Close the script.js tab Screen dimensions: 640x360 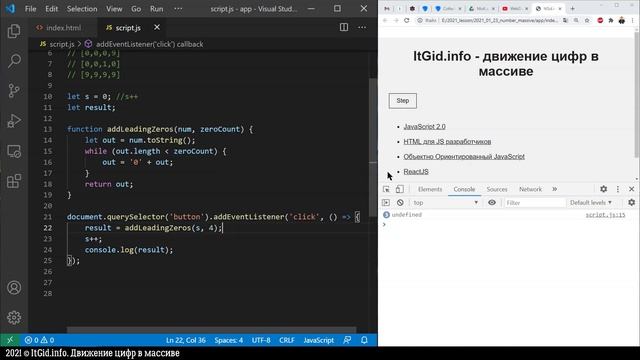157,27
